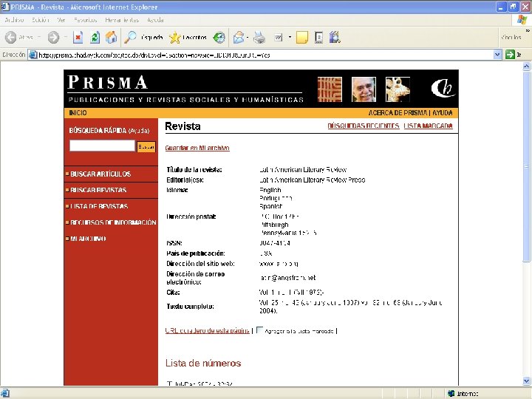
Task: Click the animal figurine header thumbnail
Action: (398, 89)
